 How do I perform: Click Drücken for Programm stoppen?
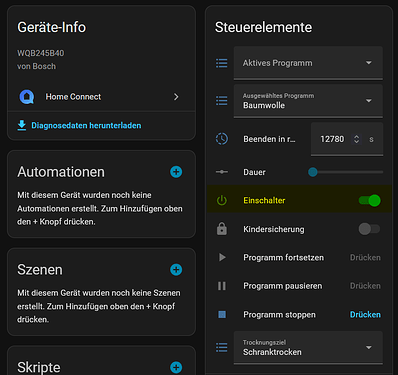click(x=365, y=315)
